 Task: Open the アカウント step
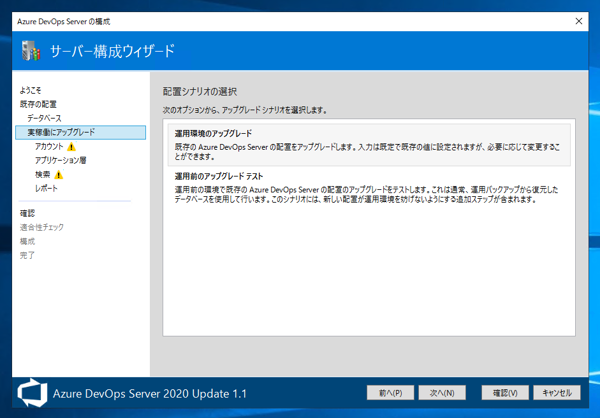pyautogui.click(x=49, y=147)
